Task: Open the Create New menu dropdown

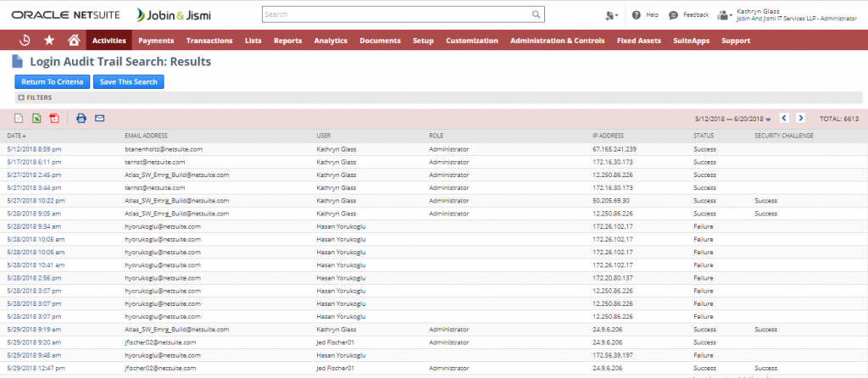Action: coord(610,15)
